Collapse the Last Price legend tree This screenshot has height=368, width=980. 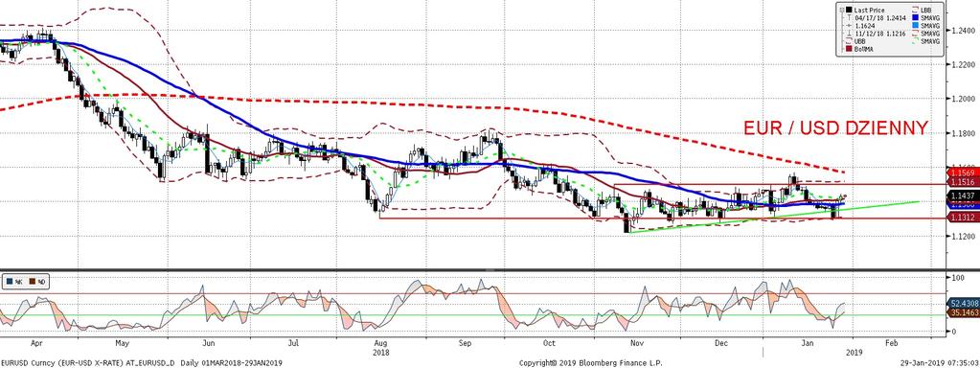842,10
